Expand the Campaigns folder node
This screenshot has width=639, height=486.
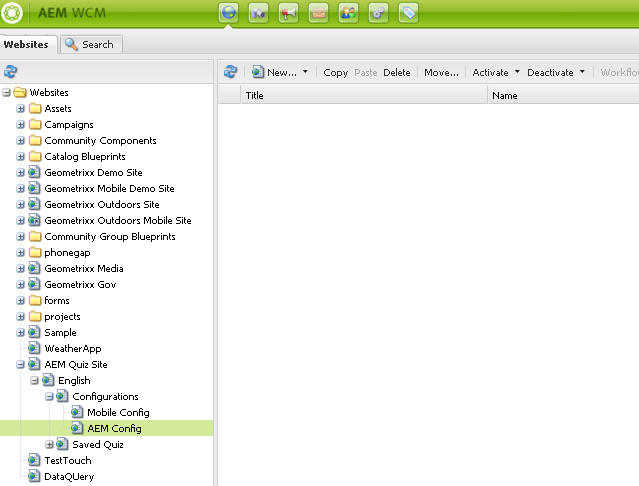click(x=20, y=125)
